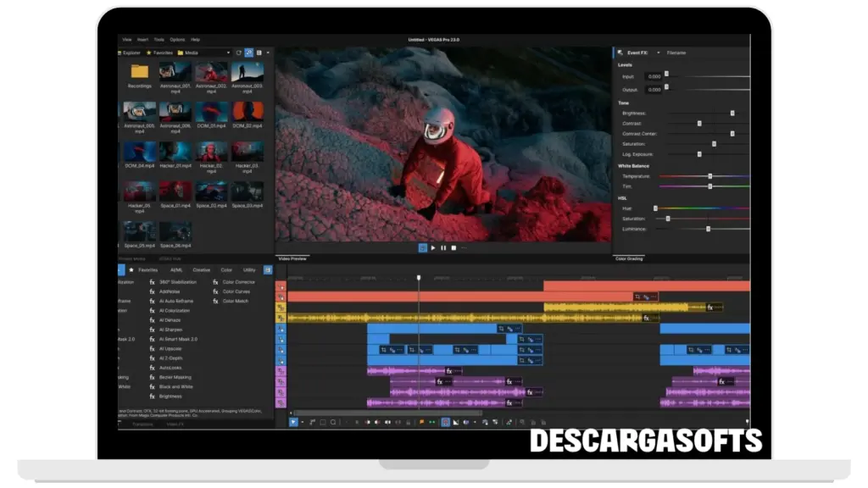This screenshot has height=488, width=868.
Task: Open the Tools menu
Action: click(x=159, y=39)
